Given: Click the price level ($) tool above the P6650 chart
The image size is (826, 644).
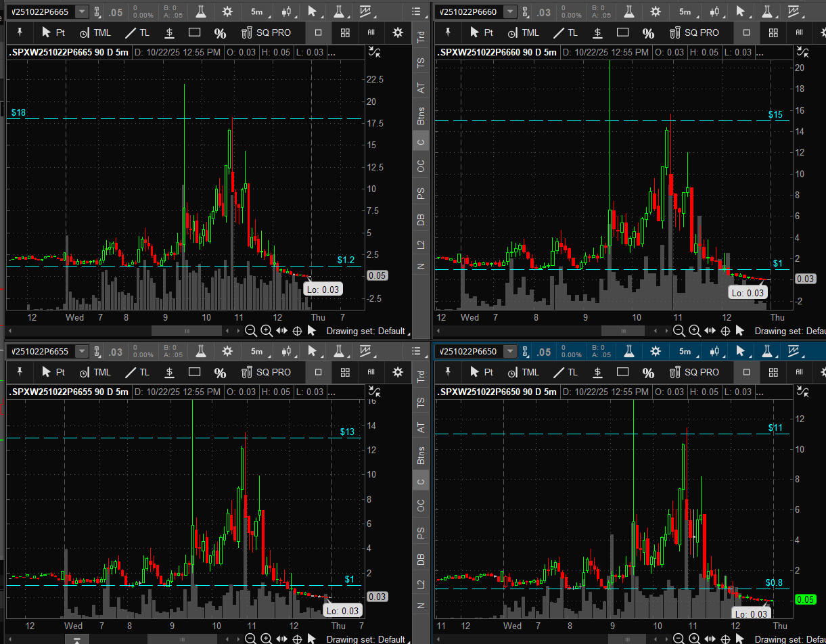Looking at the screenshot, I should coord(597,372).
